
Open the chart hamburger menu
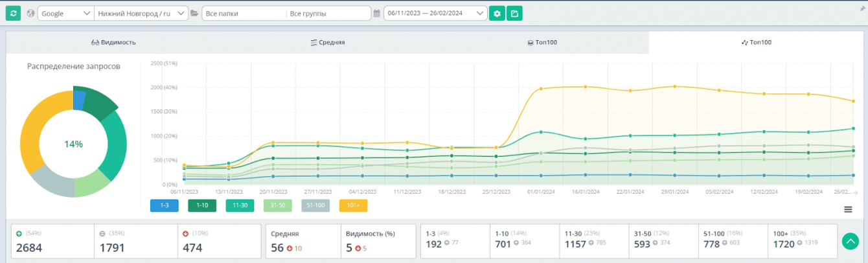(848, 209)
